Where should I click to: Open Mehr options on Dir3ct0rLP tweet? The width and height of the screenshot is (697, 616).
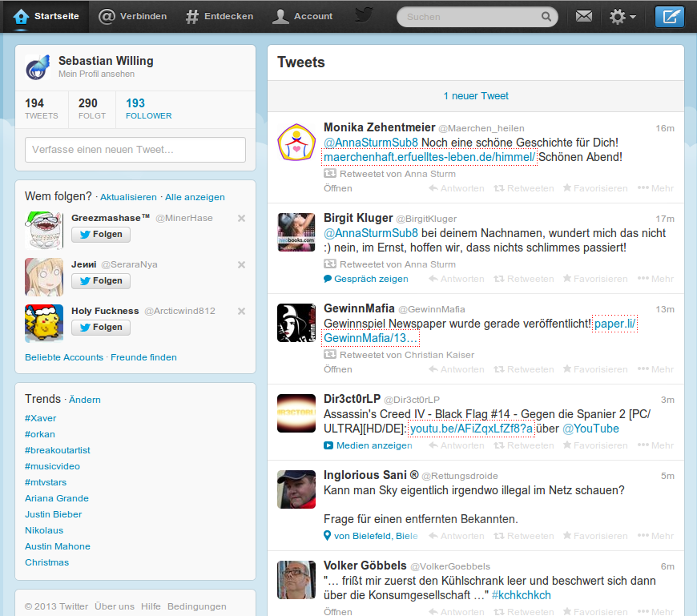(655, 445)
